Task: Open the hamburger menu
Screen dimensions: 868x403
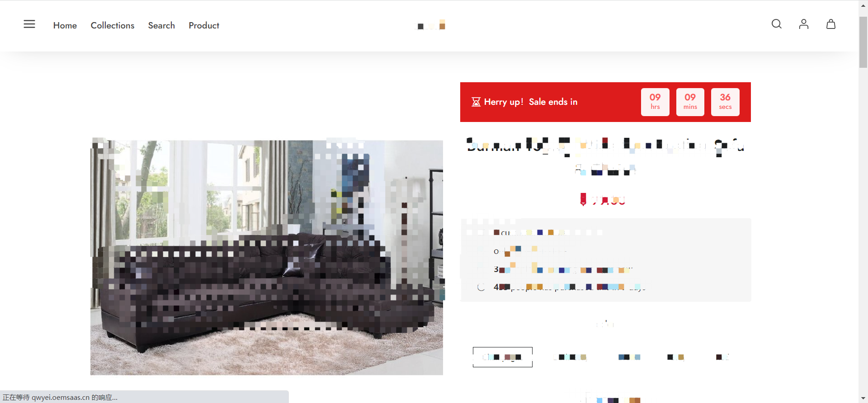Action: pos(29,24)
